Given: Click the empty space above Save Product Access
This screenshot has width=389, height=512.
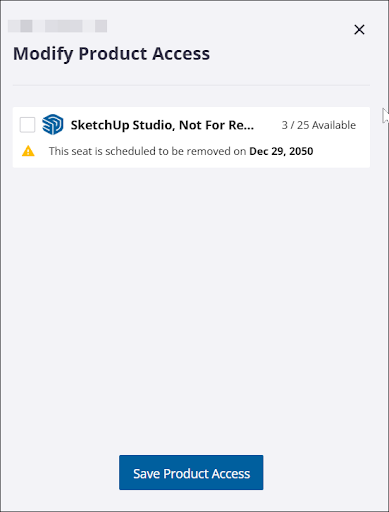Looking at the screenshot, I should pos(191,417).
